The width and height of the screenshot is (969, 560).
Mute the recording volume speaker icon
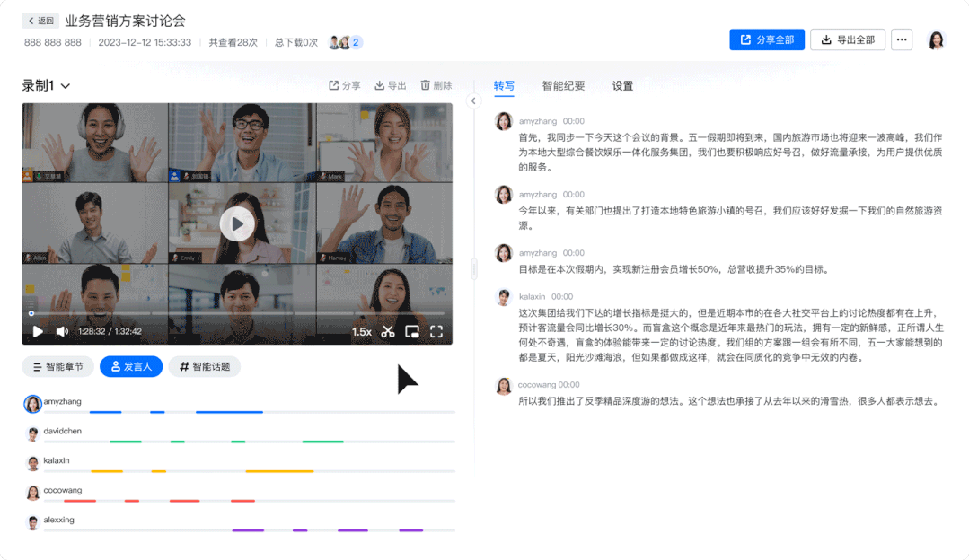click(x=62, y=331)
